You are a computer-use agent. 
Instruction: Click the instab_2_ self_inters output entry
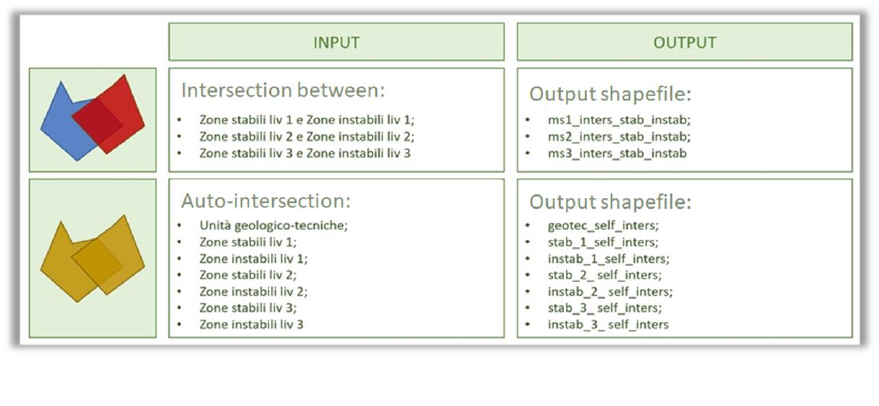point(610,292)
